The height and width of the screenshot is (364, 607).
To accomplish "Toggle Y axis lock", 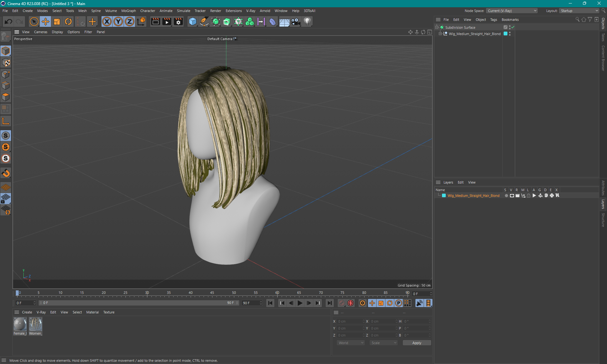I will point(118,21).
